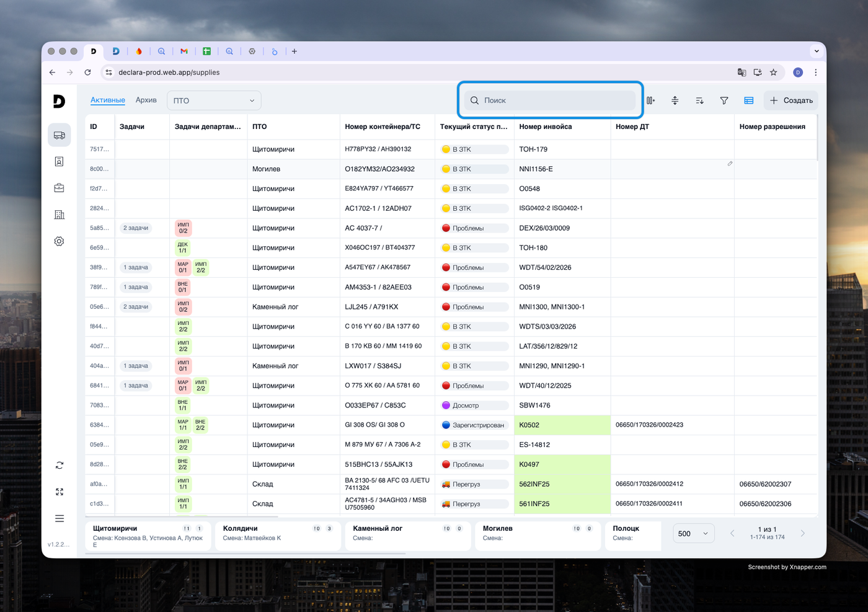Screen dimensions: 868x612
Task: Reload the page in browser
Action: (x=87, y=73)
